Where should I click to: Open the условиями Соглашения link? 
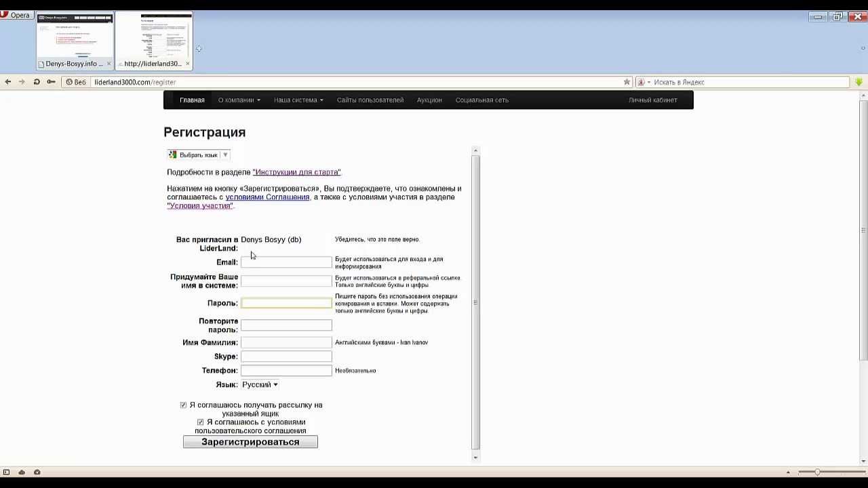pos(267,197)
